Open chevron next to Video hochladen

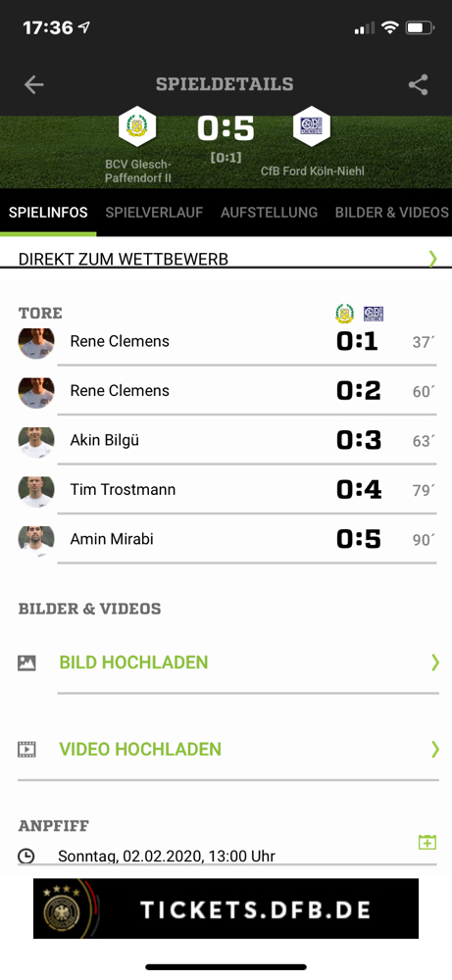coord(435,749)
